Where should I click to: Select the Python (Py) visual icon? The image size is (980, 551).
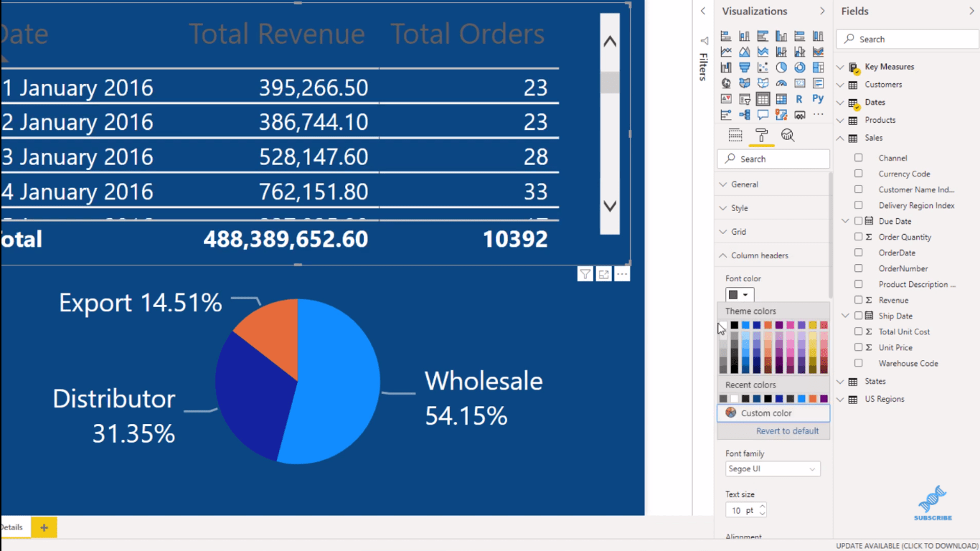tap(818, 99)
